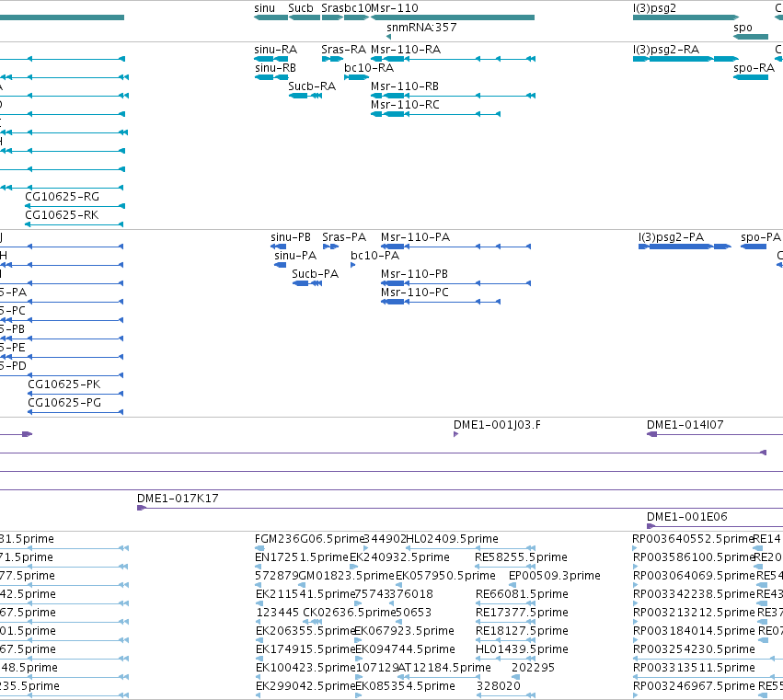Select the l(3)psg2-PA protein label

pyautogui.click(x=671, y=237)
